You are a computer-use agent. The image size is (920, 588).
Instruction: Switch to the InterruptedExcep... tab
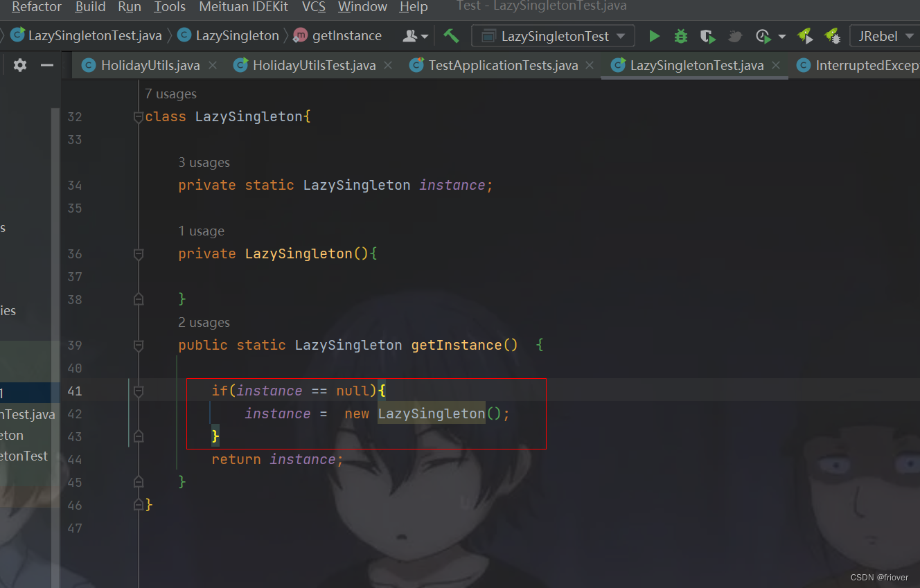click(858, 65)
